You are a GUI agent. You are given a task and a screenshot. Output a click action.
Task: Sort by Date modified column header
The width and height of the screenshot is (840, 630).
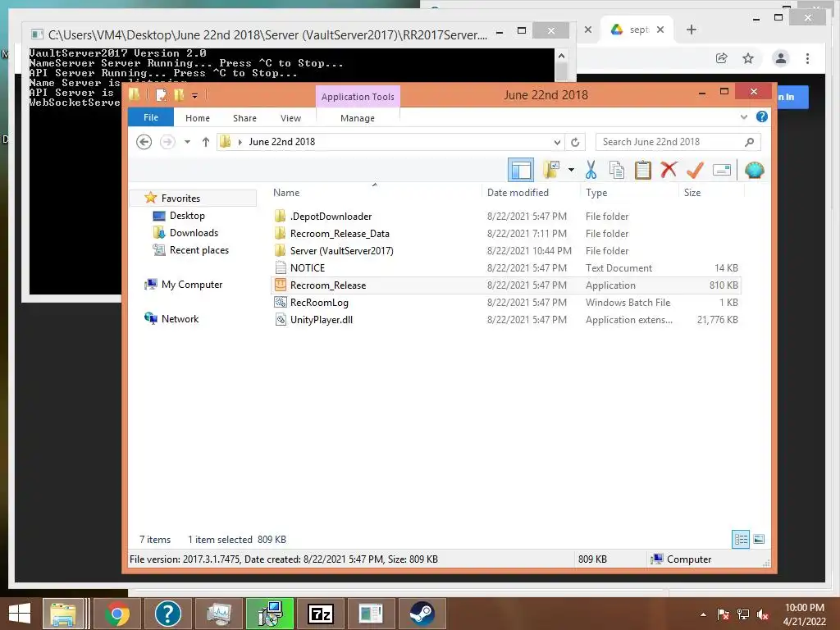click(518, 192)
